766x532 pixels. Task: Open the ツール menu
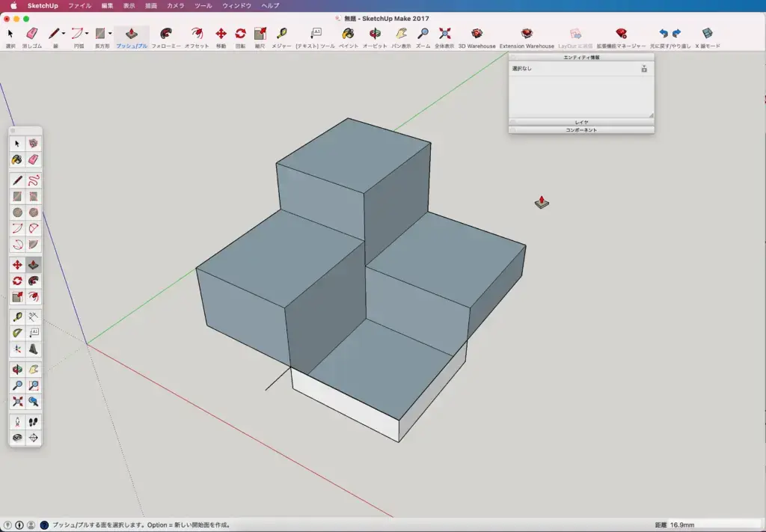203,6
